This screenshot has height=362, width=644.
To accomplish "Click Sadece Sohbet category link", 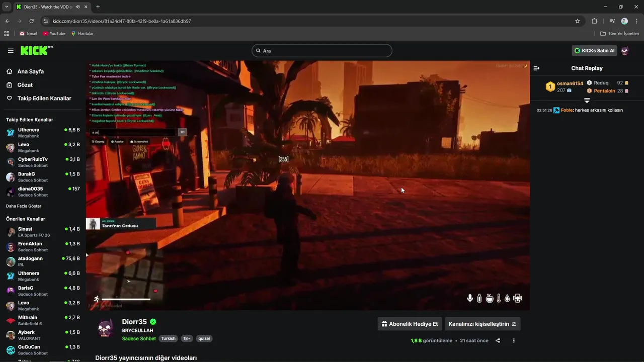I will tap(139, 338).
